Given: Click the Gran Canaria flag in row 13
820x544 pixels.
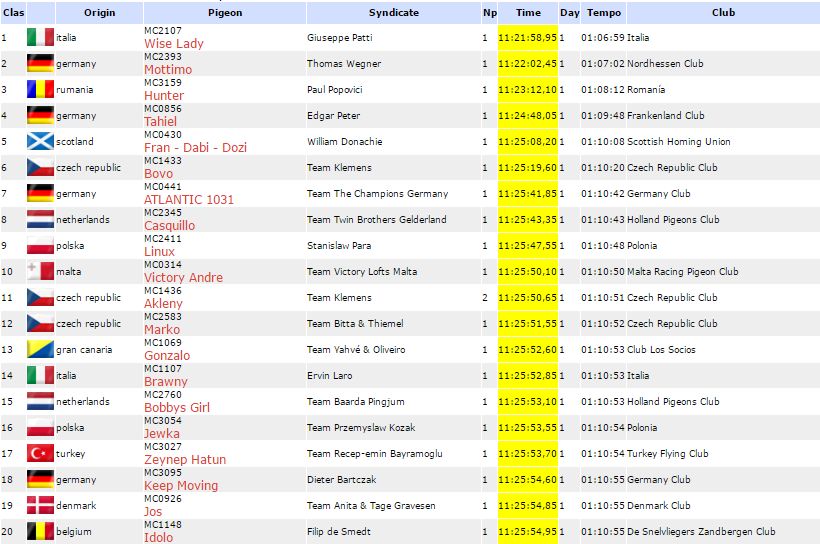Looking at the screenshot, I should pos(40,349).
